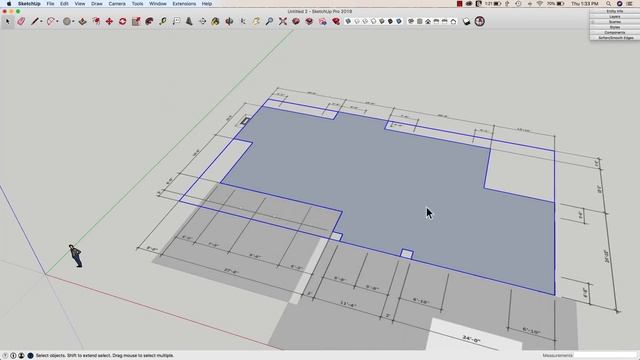Click the 24'-0" dimension text
The image size is (640, 360).
(x=471, y=339)
